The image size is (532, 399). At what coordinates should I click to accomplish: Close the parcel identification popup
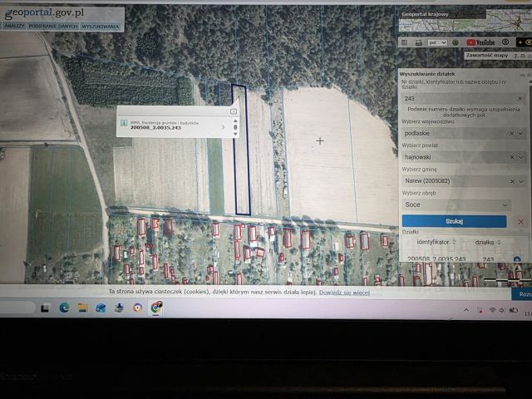point(234,111)
